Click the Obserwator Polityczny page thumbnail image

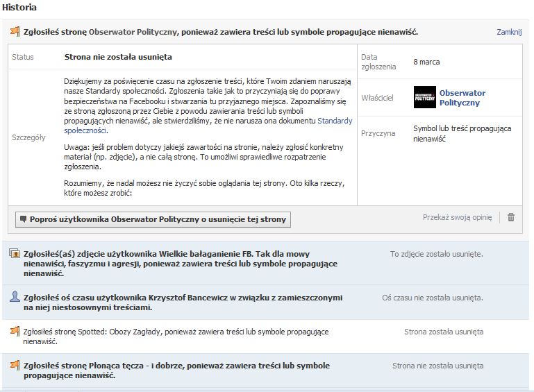pos(424,97)
